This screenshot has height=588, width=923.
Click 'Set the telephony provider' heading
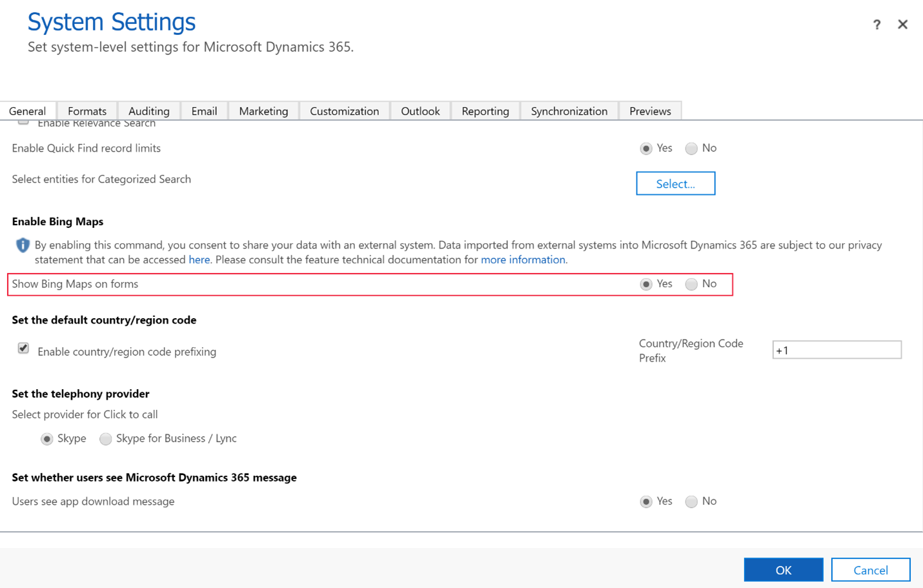click(81, 394)
